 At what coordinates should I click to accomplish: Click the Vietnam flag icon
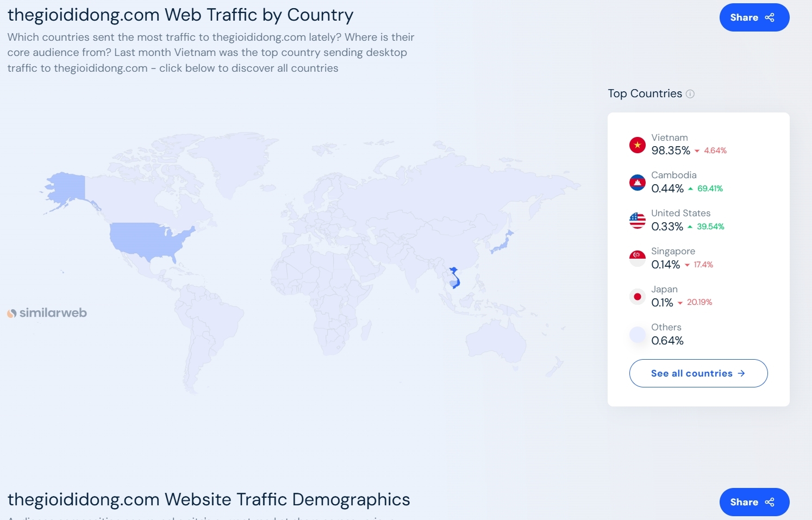638,145
